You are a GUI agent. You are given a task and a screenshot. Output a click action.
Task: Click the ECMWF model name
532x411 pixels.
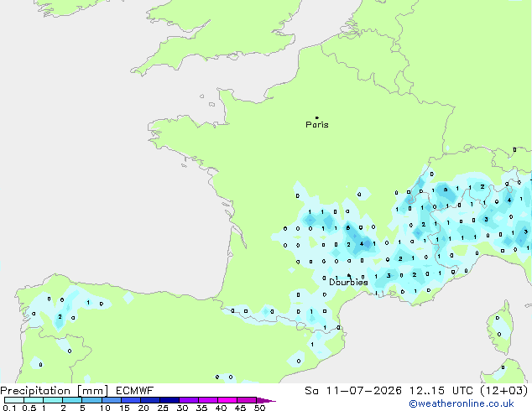pos(134,391)
